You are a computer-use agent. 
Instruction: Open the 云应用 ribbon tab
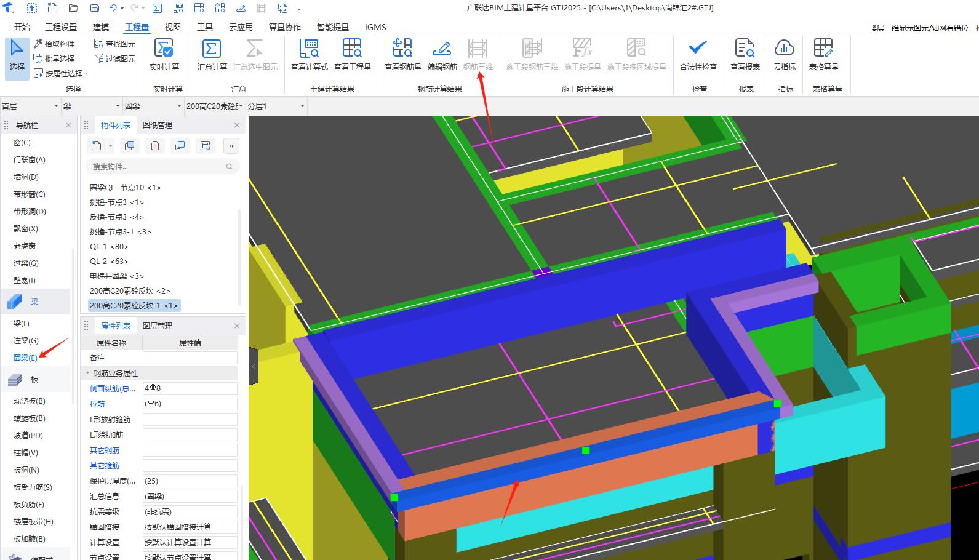click(x=241, y=27)
